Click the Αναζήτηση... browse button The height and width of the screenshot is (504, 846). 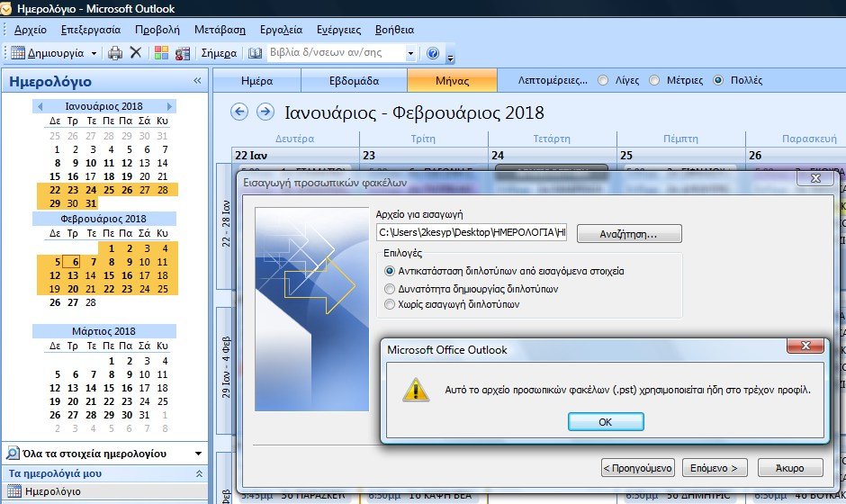[629, 234]
